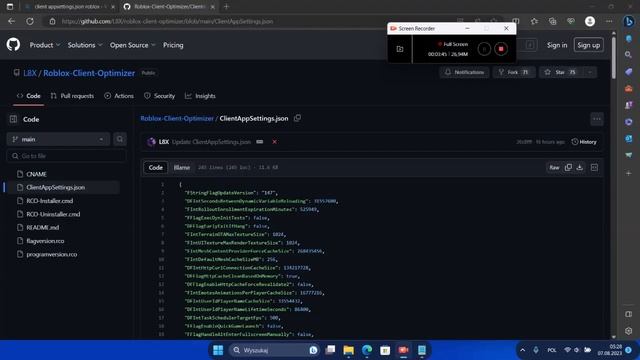Open the more file actions menu
640x360 pixels.
pos(597,119)
